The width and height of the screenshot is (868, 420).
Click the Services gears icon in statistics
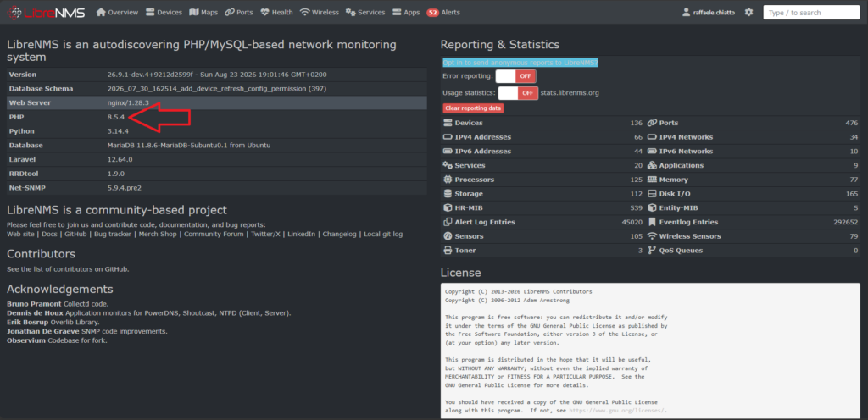(x=448, y=165)
